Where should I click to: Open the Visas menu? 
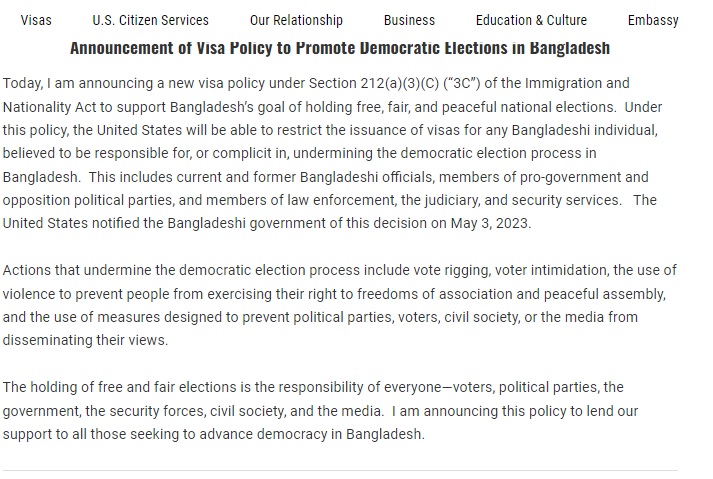[x=36, y=20]
